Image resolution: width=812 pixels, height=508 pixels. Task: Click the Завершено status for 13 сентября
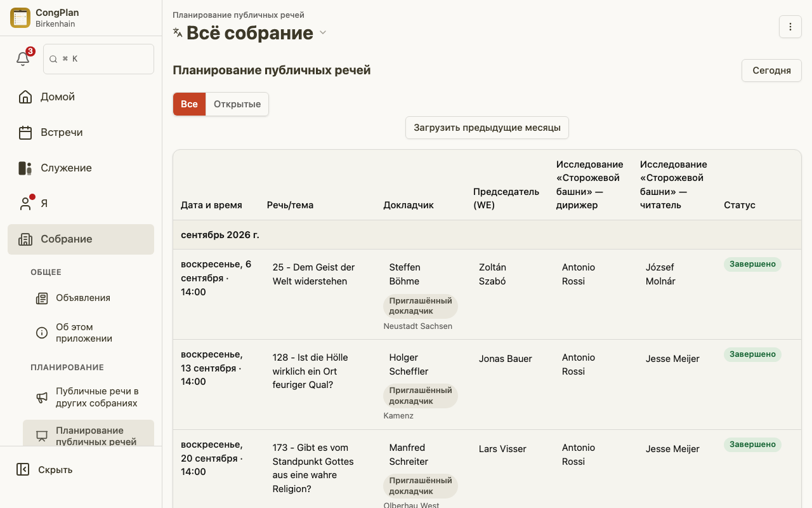[x=752, y=354]
